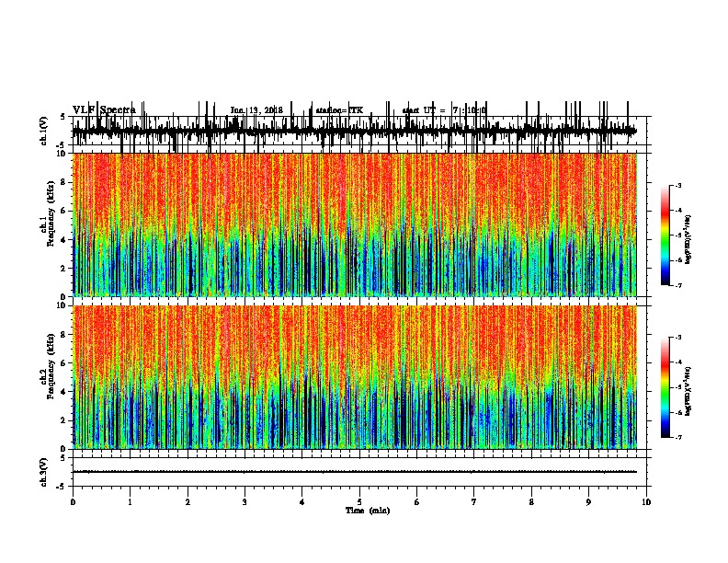The image size is (728, 563).
Task: Click the start UT time "7:10:0"
Action: (470, 110)
